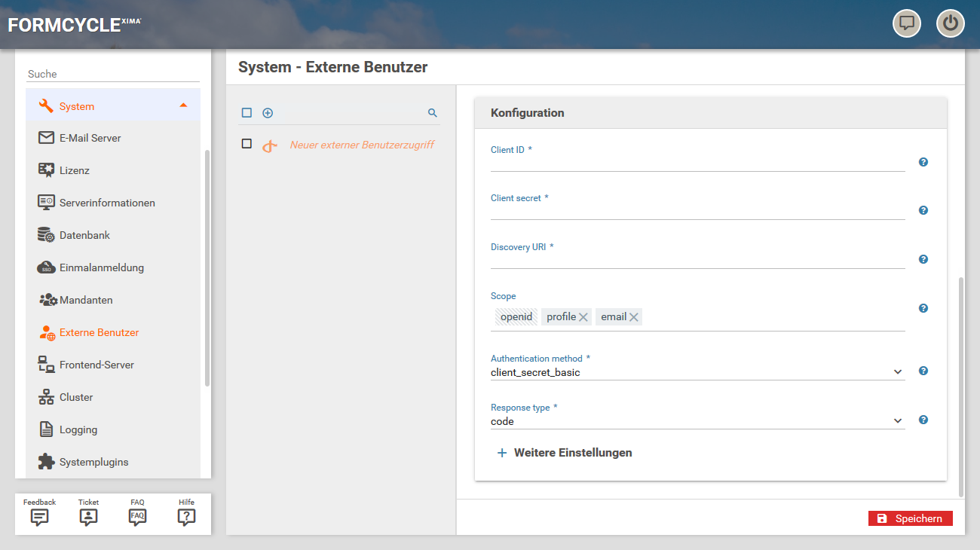Show help for Response type

click(923, 420)
